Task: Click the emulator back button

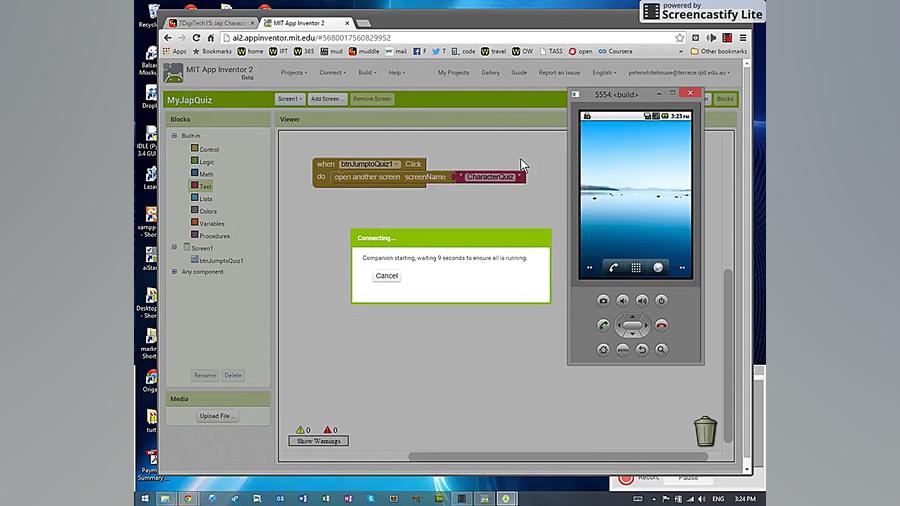Action: click(x=642, y=349)
